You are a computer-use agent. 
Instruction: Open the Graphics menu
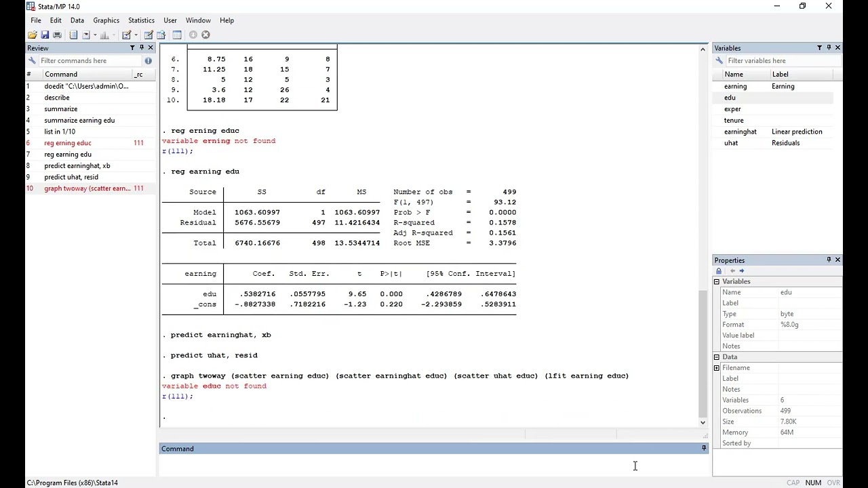[106, 20]
